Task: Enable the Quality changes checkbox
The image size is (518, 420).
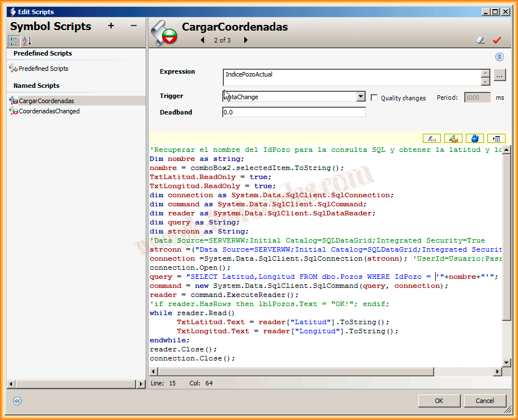Action: pos(374,97)
